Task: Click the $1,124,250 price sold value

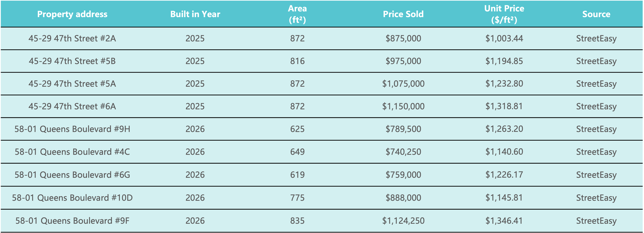Action: pos(403,221)
